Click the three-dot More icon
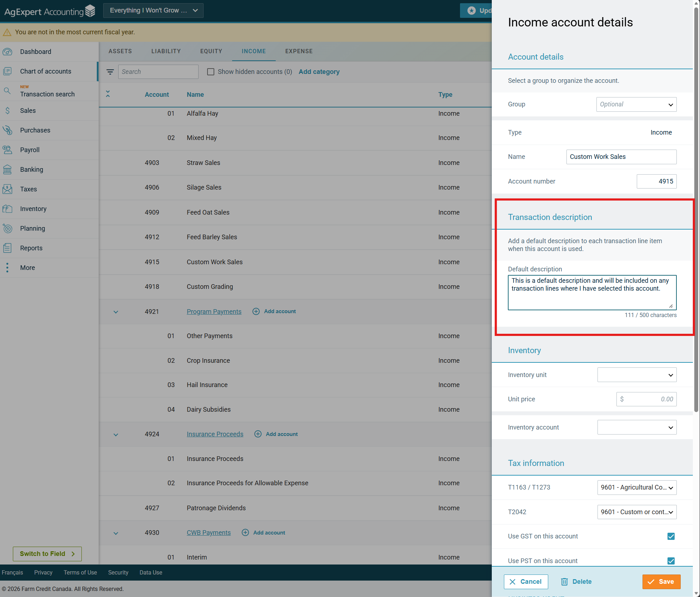This screenshot has width=700, height=597. point(7,268)
